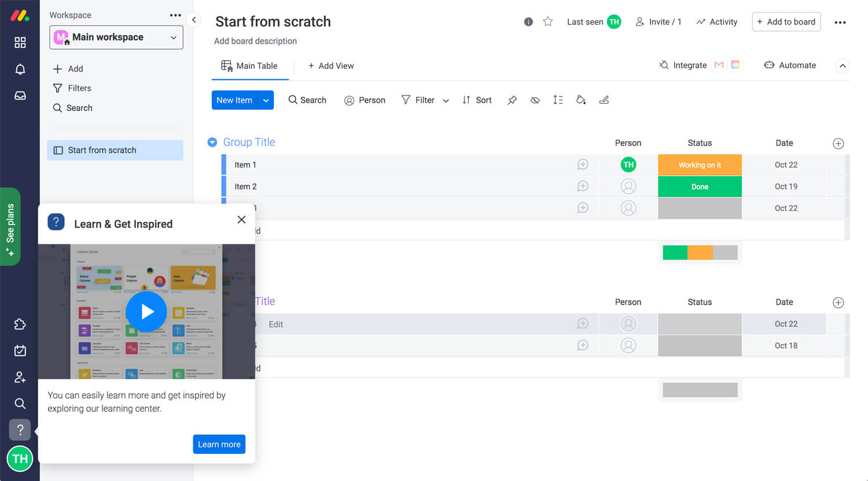Select the Start from scratch board

(x=115, y=150)
